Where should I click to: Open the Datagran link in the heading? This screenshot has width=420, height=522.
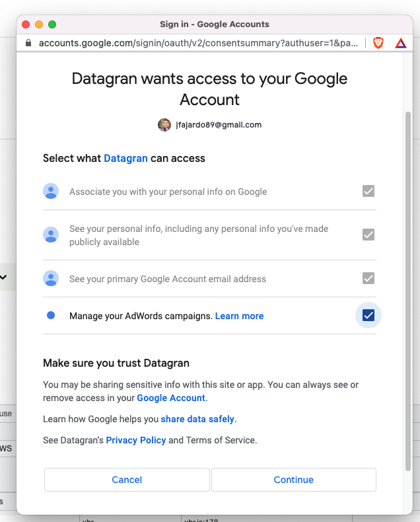[125, 158]
